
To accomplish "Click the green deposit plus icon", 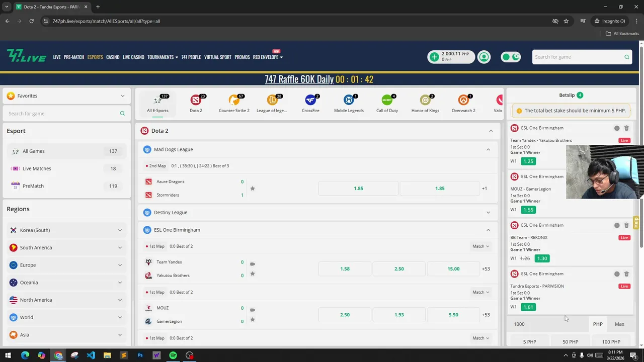I will pyautogui.click(x=434, y=57).
